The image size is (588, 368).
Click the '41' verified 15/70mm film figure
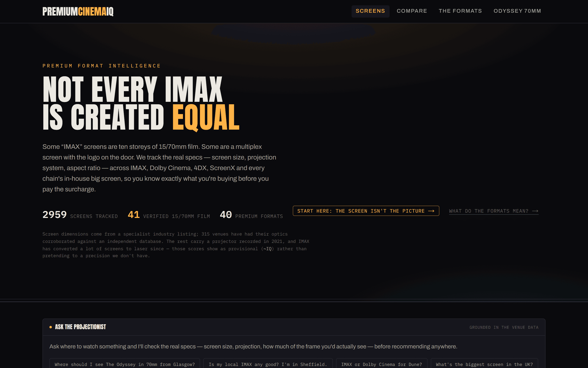click(x=134, y=215)
